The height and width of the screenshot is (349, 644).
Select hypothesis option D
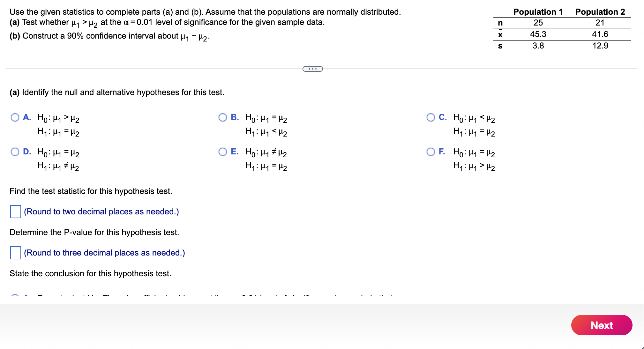tap(15, 152)
